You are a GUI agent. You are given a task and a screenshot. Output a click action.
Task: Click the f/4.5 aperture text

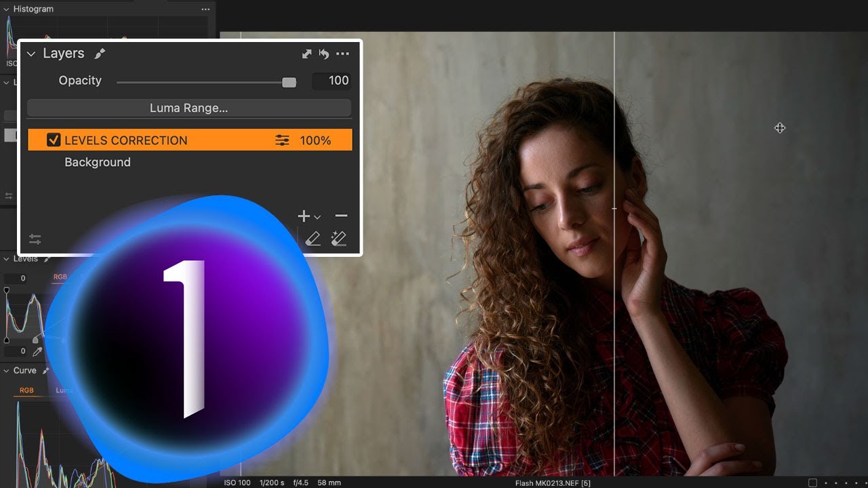coord(300,483)
